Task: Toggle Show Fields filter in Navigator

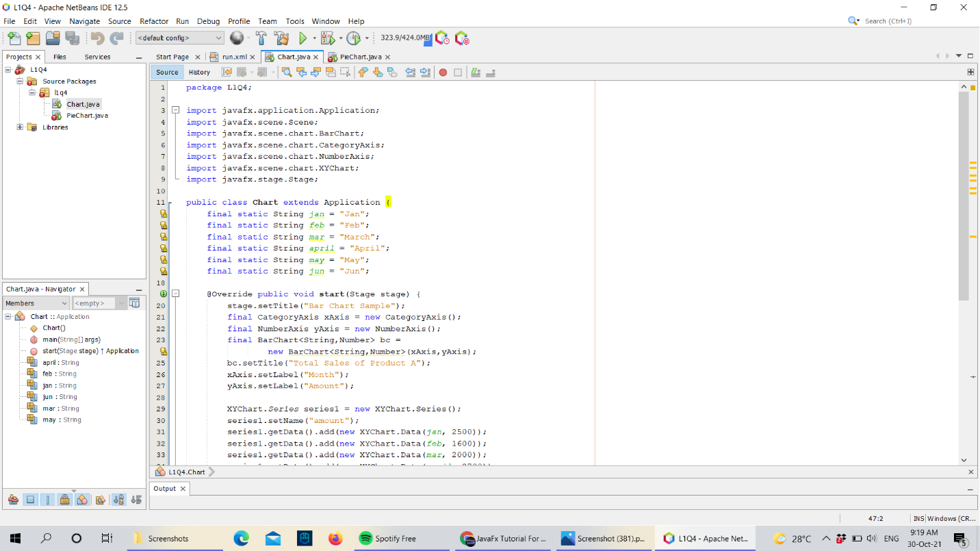Action: [x=31, y=500]
